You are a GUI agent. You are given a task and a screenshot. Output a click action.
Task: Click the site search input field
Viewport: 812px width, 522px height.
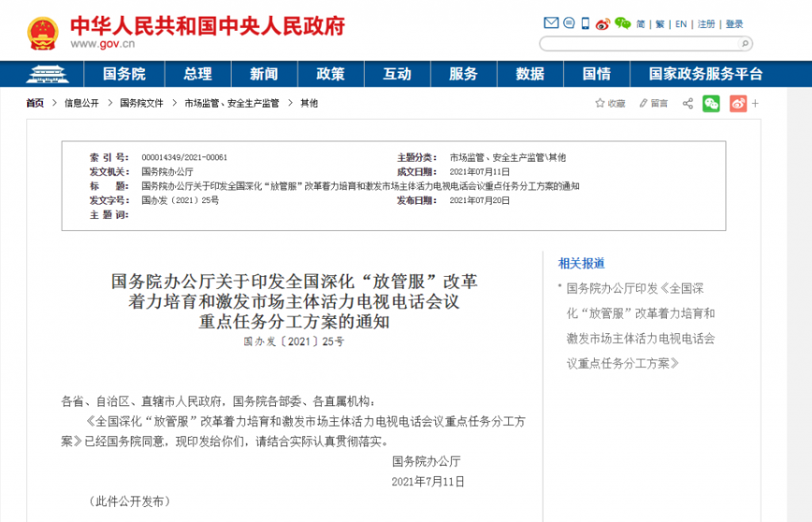coord(639,44)
